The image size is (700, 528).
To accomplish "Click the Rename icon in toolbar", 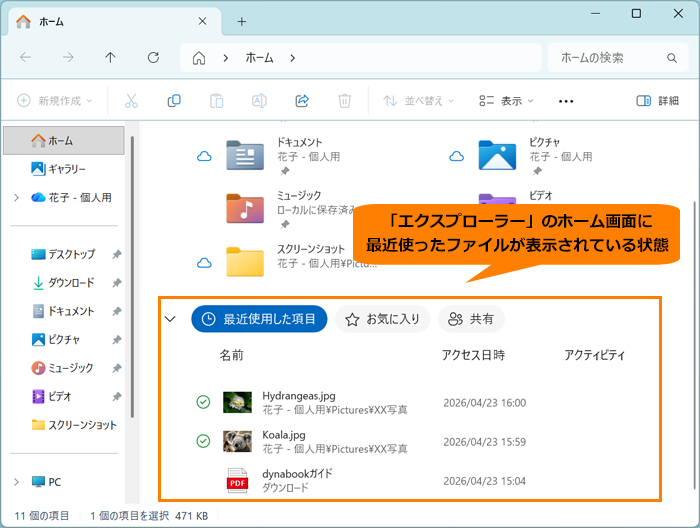I will coord(259,101).
